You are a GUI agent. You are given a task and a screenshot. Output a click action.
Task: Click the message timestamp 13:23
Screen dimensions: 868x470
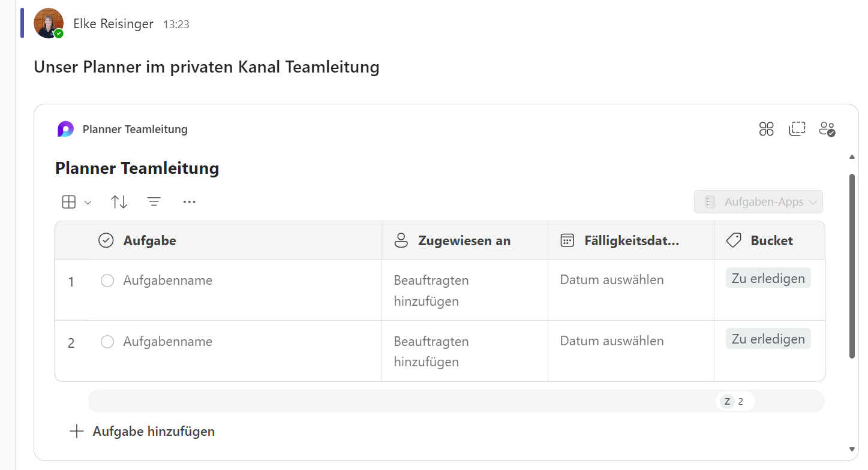176,25
